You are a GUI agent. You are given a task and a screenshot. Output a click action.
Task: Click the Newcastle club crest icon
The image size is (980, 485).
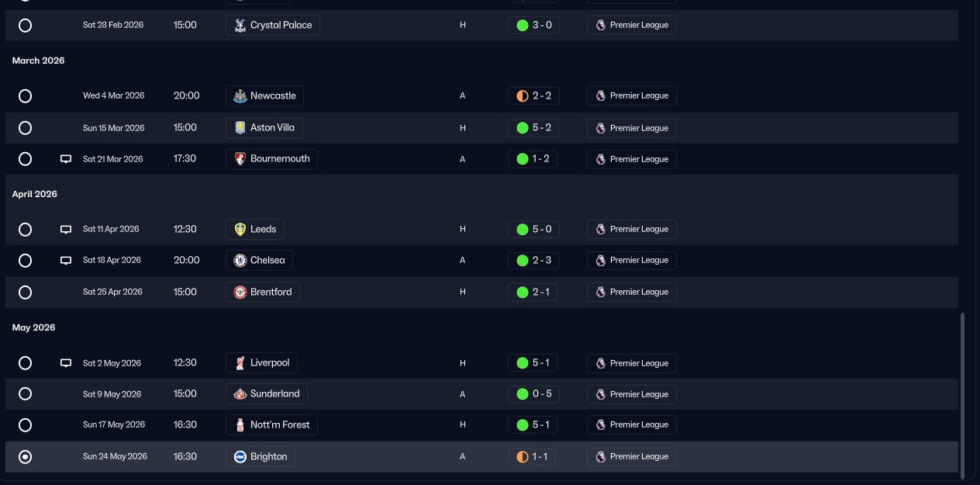[240, 96]
